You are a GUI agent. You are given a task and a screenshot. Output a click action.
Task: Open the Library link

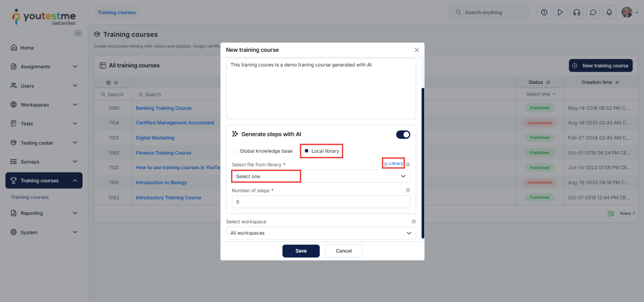[x=394, y=163]
